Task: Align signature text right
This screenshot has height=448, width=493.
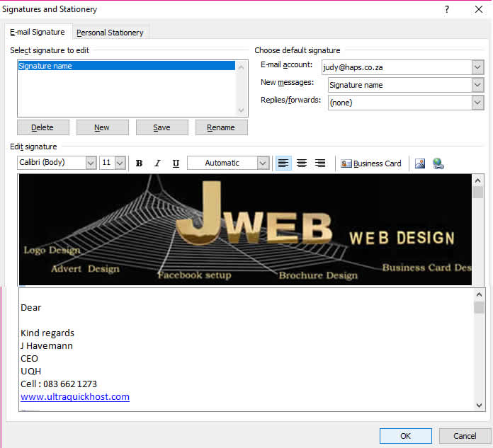Action: pos(320,163)
